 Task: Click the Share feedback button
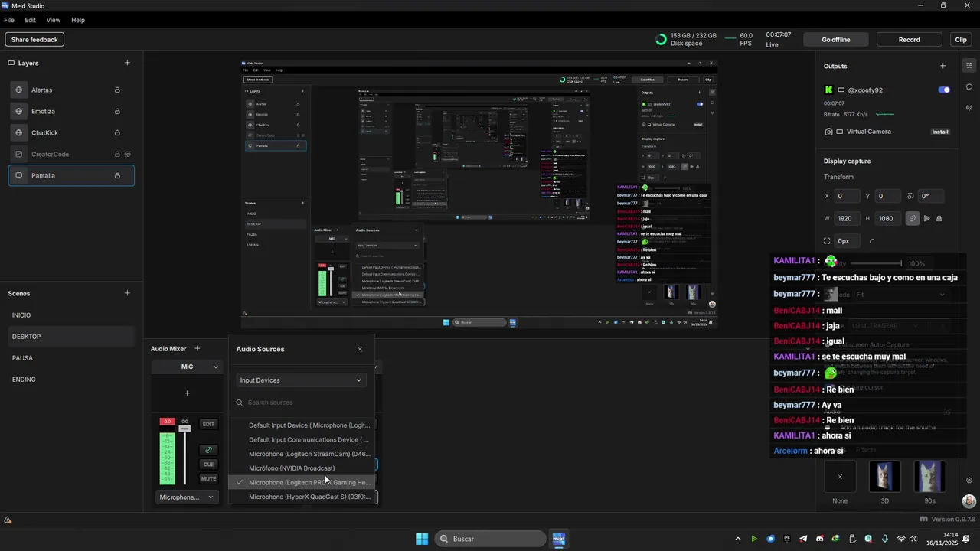(34, 39)
